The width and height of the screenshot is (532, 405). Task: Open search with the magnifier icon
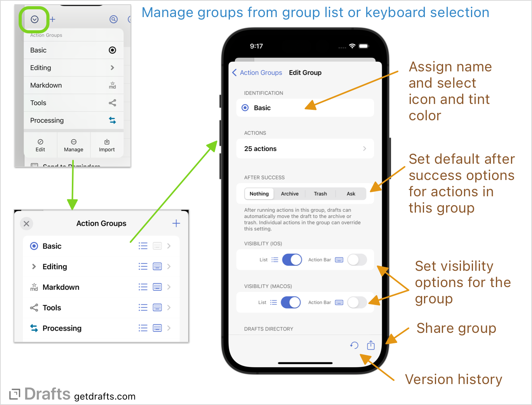point(113,19)
